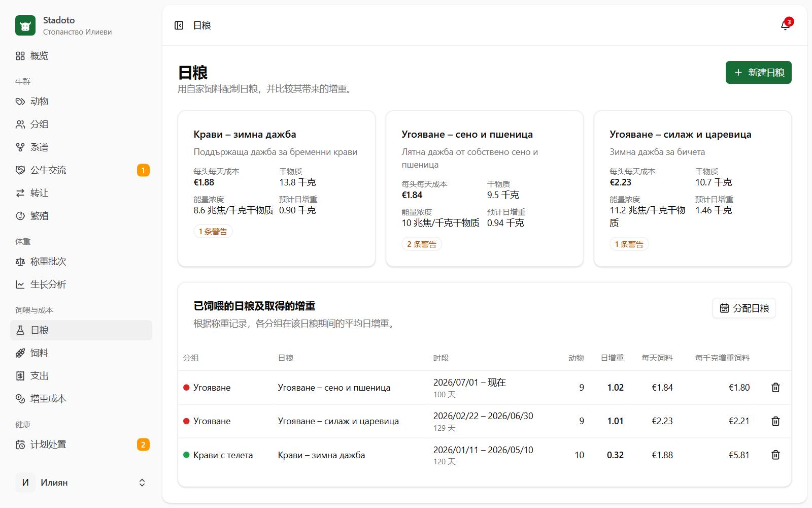Delete the Угояване – силаж и царевица feeding row
812x508 pixels.
[775, 421]
